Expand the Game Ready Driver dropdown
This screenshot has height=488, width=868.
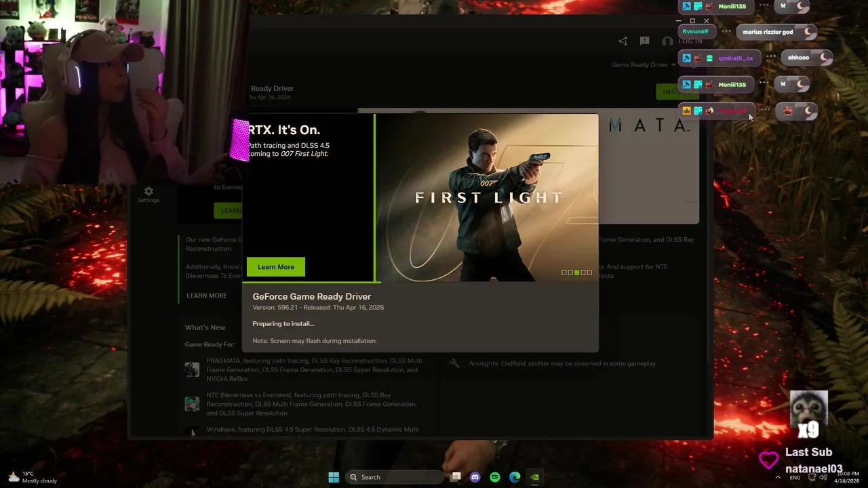pos(644,65)
